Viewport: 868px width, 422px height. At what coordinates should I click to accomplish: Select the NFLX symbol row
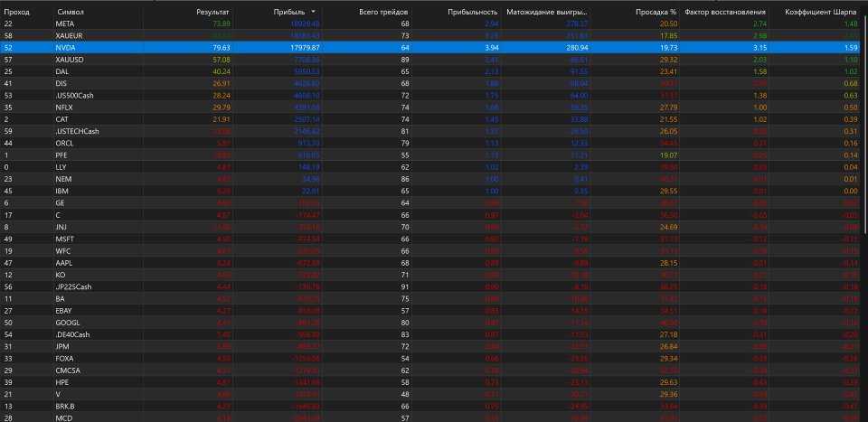(x=430, y=108)
